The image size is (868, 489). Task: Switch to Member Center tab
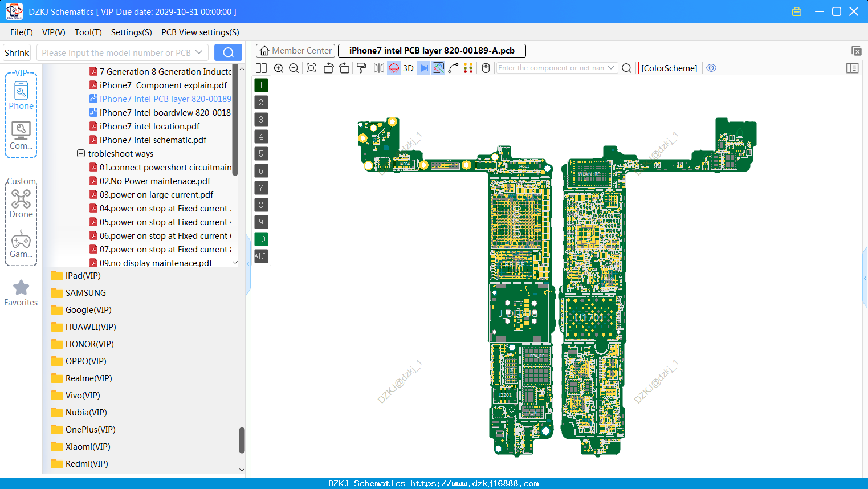tap(295, 51)
